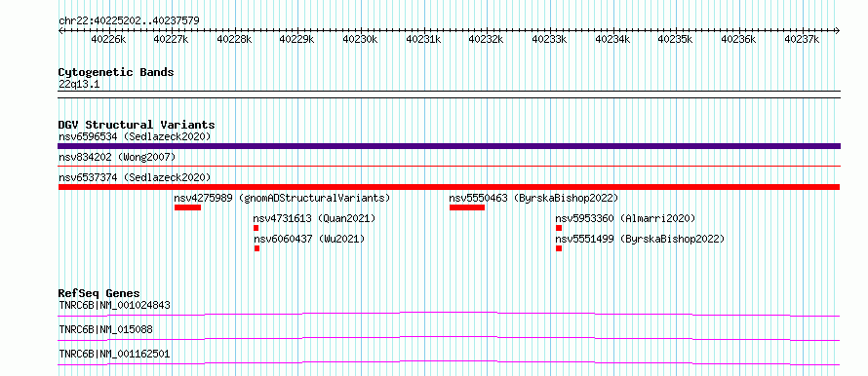868x376 pixels.
Task: Open nsv5551499 (ByrskaBishop2022) label
Action: click(x=640, y=240)
